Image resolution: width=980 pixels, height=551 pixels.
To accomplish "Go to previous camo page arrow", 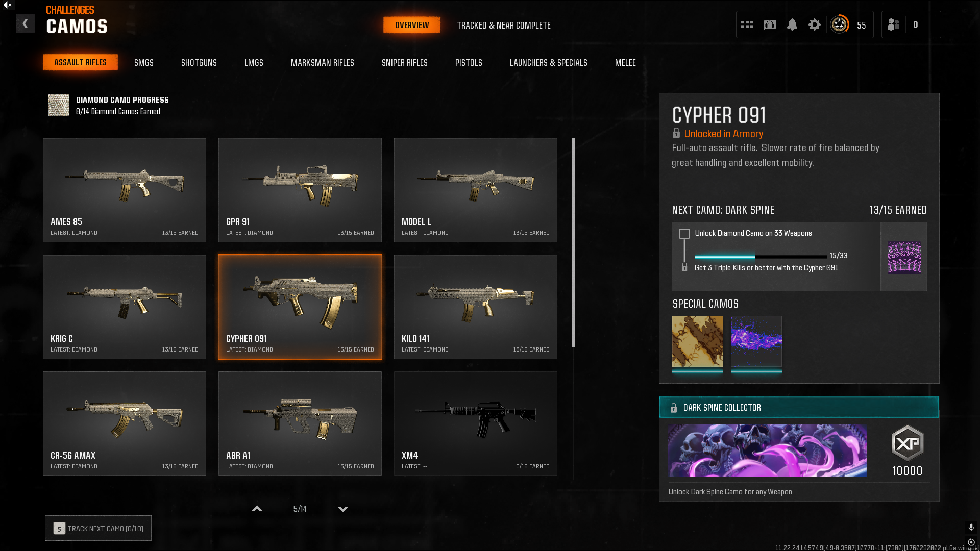I will 257,509.
